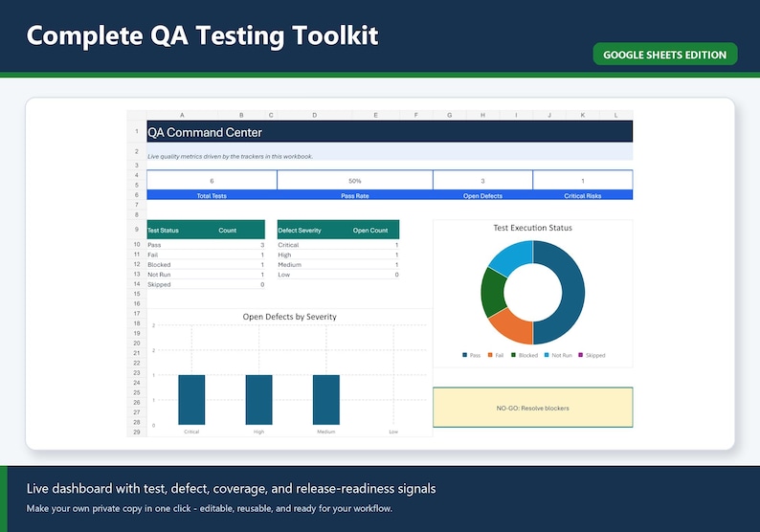Click the High bar in the bar chart

pos(258,400)
